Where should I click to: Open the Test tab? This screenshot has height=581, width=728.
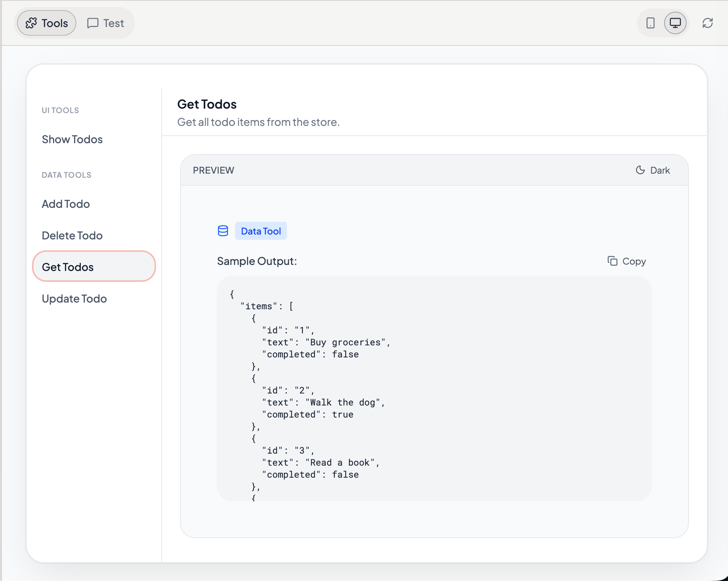click(x=105, y=23)
